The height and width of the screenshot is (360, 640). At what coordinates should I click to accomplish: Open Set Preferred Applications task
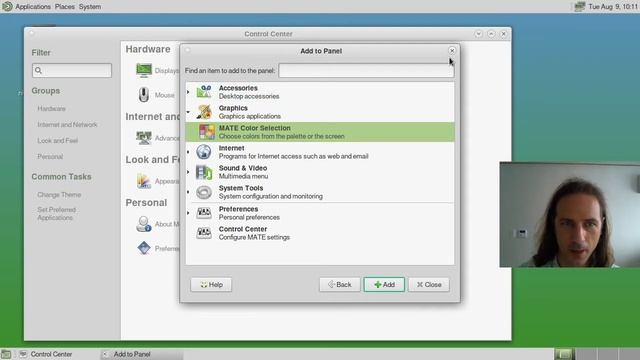coord(57,213)
